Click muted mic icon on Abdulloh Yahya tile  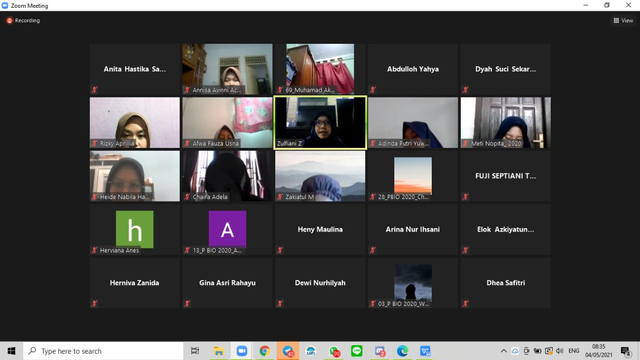372,90
